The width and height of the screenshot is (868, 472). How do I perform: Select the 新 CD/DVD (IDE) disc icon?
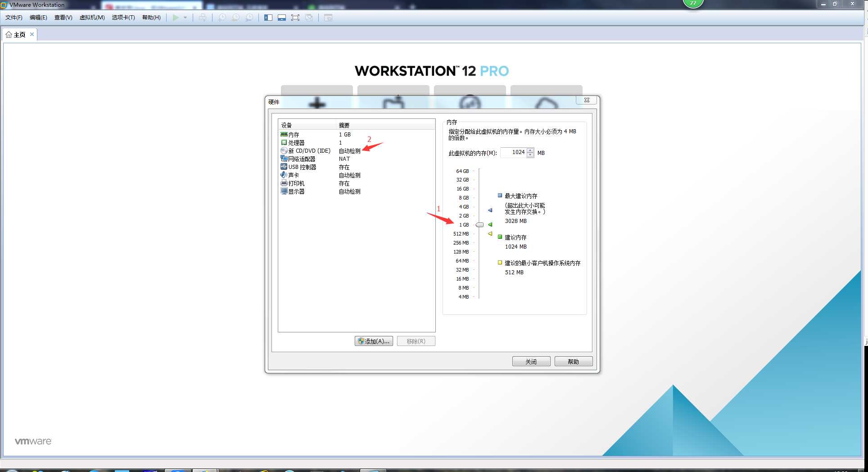point(284,150)
